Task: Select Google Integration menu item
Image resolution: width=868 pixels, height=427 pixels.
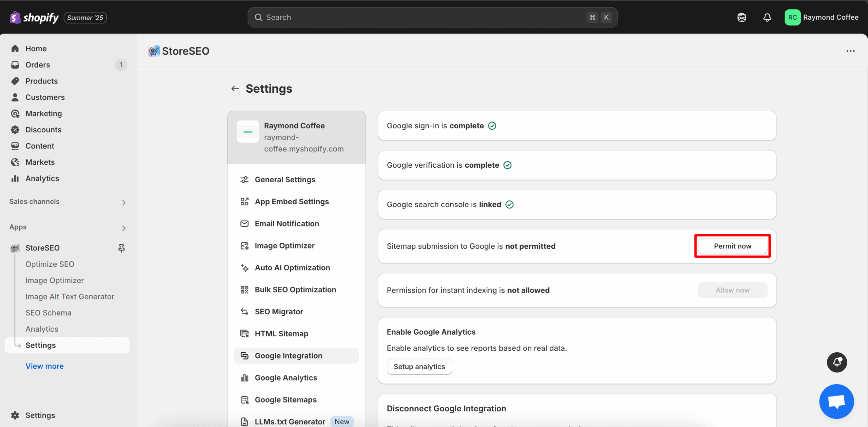Action: [x=296, y=356]
